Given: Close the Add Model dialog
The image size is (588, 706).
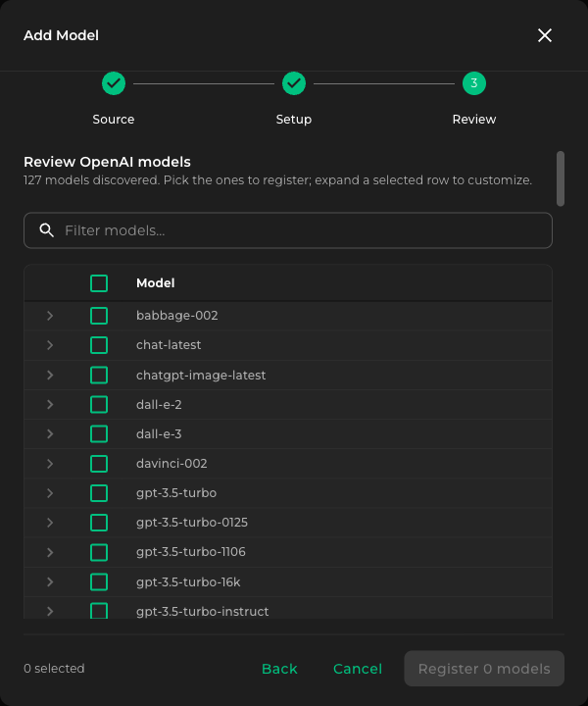Looking at the screenshot, I should (545, 35).
